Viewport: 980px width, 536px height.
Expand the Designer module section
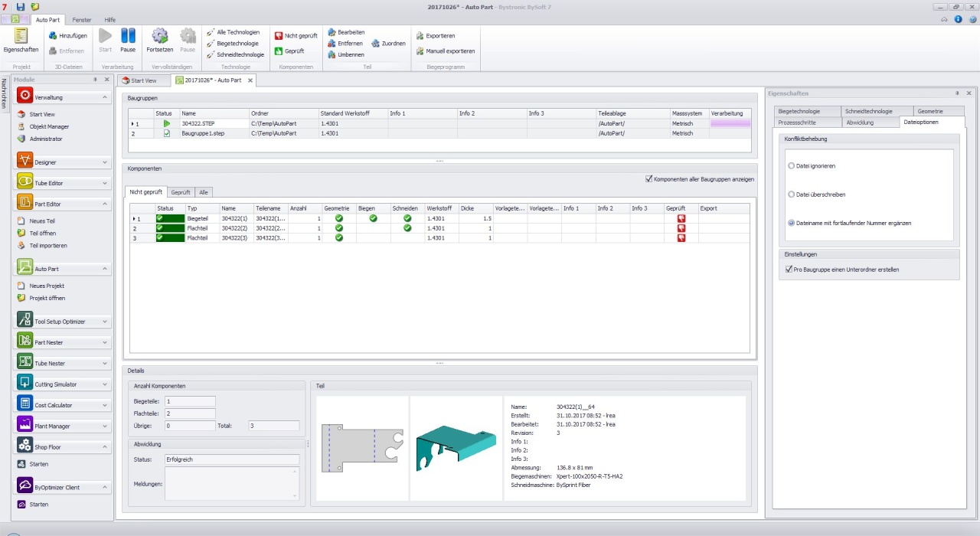[105, 162]
